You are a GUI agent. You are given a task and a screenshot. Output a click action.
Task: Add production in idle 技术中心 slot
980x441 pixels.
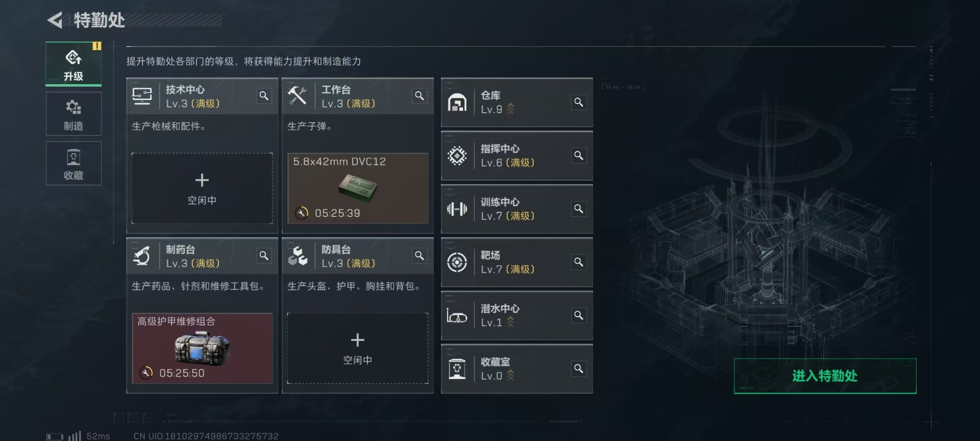(x=202, y=188)
